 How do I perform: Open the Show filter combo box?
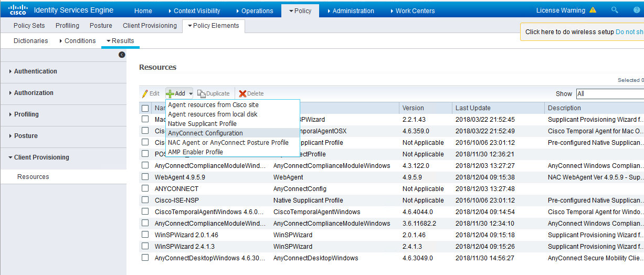pyautogui.click(x=609, y=94)
